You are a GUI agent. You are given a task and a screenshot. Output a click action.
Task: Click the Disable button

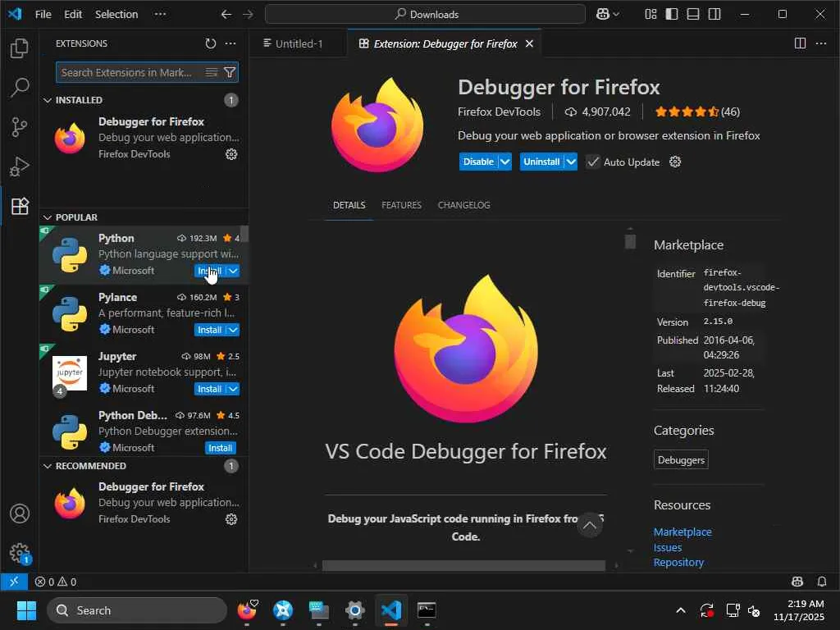pos(478,162)
